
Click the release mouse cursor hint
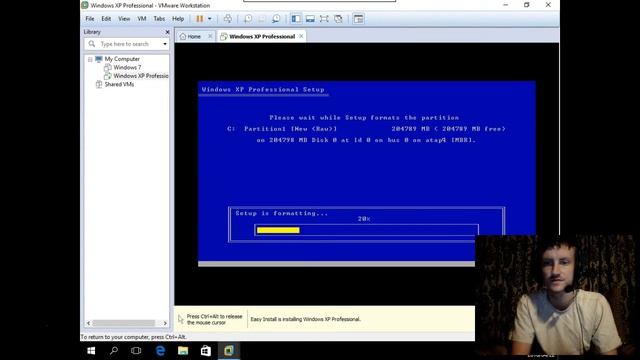tap(214, 320)
